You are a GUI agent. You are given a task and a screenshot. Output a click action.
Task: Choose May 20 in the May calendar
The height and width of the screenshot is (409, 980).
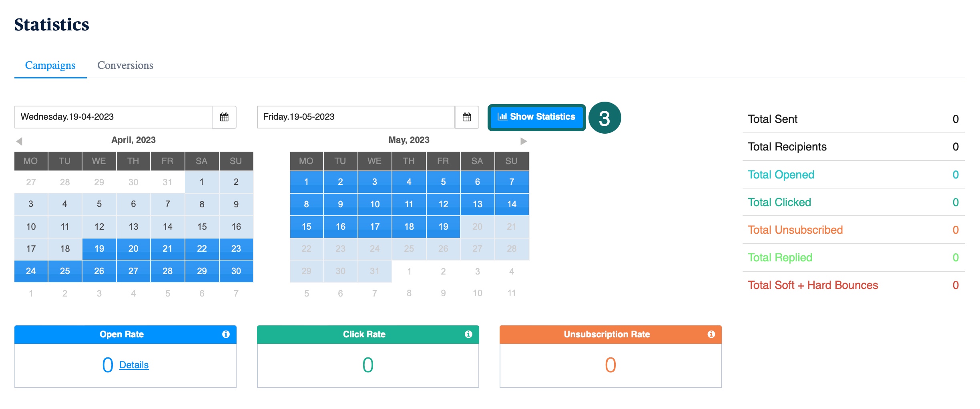pos(477,227)
